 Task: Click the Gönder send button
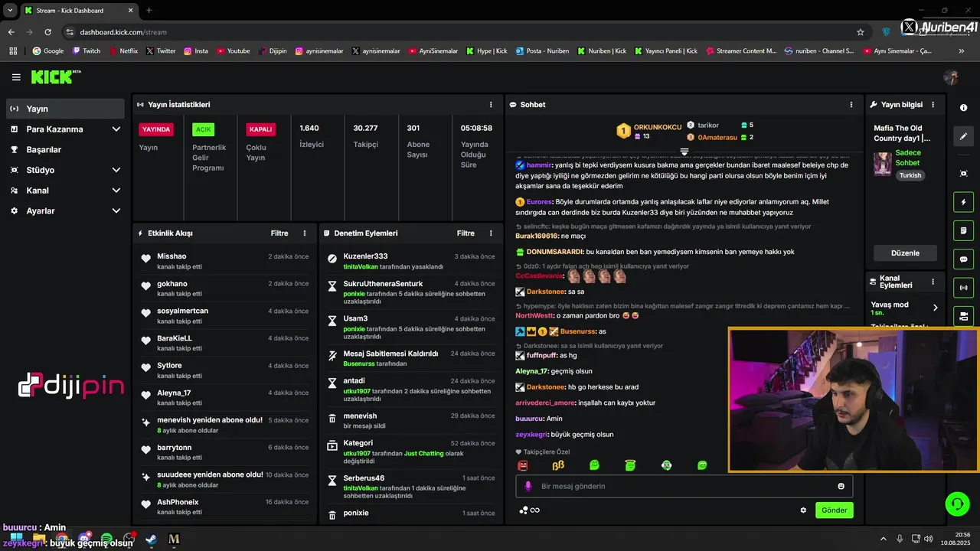click(x=834, y=510)
